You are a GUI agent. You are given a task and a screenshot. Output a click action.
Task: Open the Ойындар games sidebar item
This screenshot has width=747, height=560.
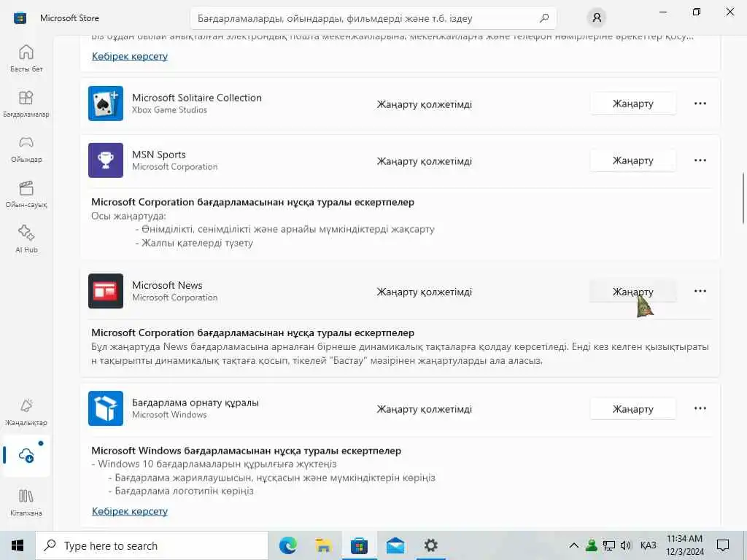click(x=26, y=149)
